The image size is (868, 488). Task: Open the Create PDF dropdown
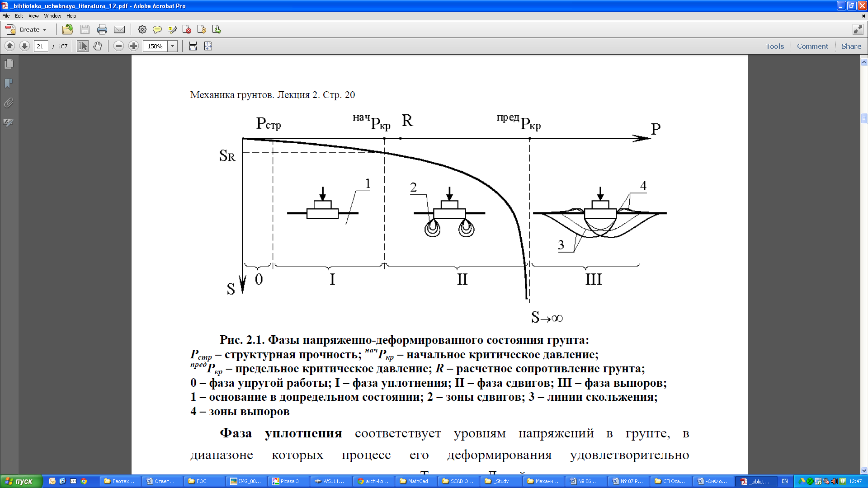tap(26, 29)
